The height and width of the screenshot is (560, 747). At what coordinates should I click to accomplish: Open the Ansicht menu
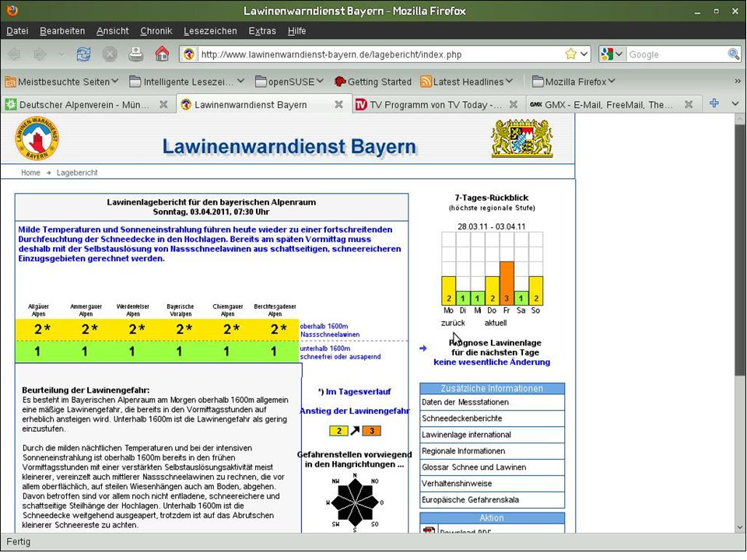point(112,31)
